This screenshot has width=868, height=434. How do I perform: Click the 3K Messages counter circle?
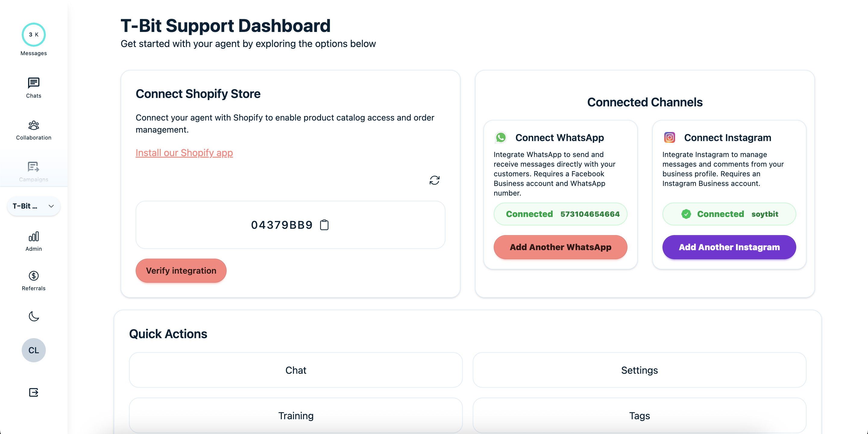click(33, 35)
